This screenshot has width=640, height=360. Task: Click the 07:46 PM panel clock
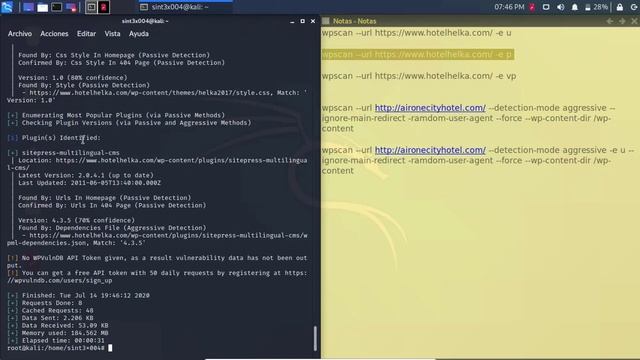pyautogui.click(x=509, y=7)
